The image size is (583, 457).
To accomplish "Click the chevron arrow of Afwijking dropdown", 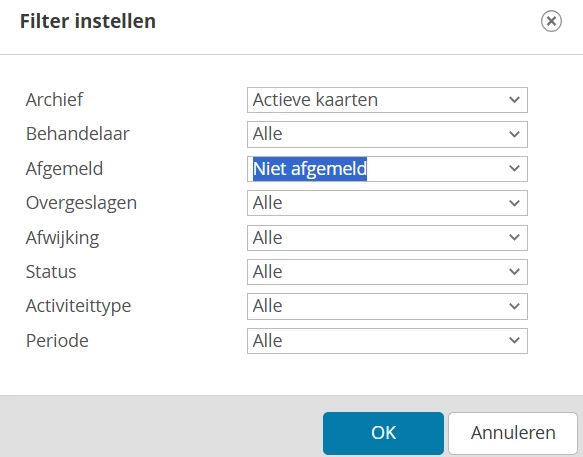I will click(x=514, y=237).
